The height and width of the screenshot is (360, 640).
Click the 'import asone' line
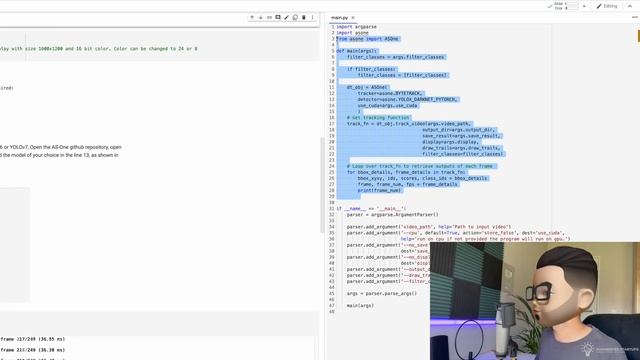click(x=352, y=33)
